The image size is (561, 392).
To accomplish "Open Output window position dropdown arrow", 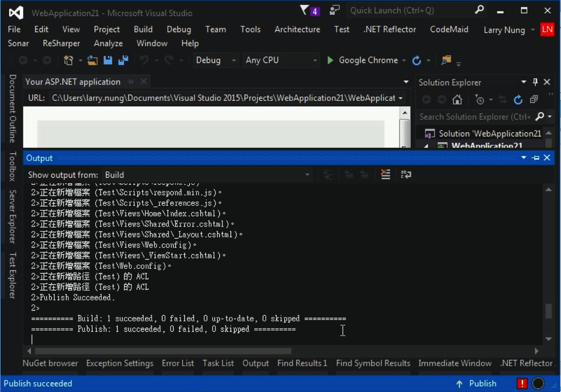I will [523, 158].
